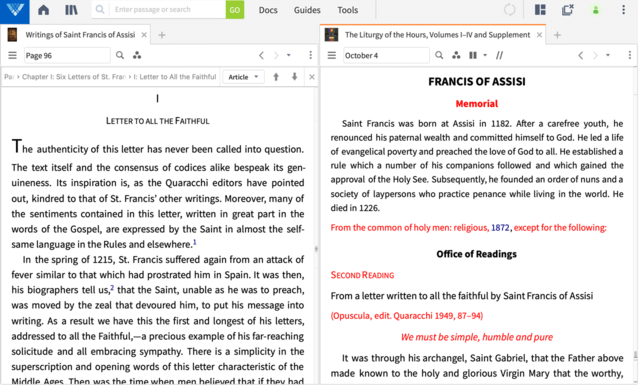Screen dimensions: 639x385
Task: Open footnote 2 after 'tell us'
Action: pos(112,288)
